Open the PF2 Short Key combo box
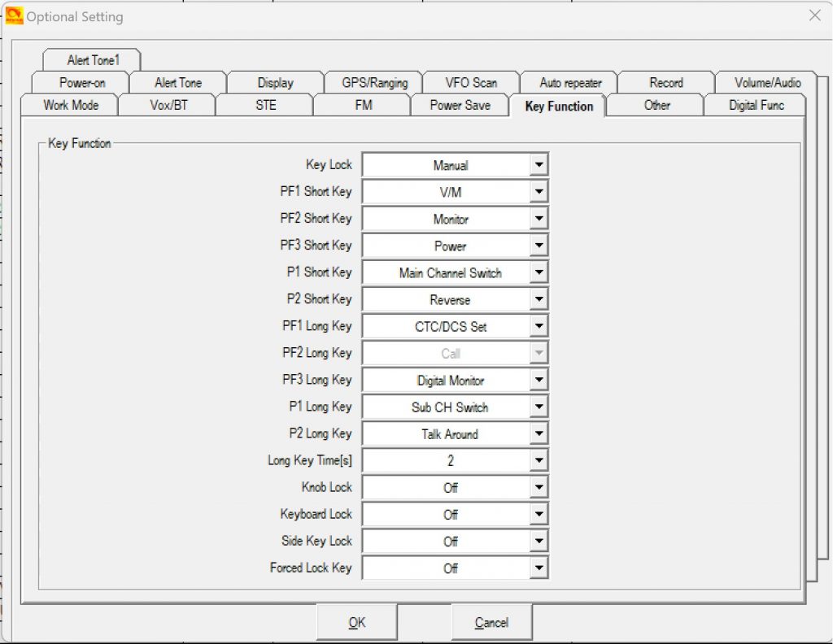This screenshot has height=644, width=833. (x=538, y=219)
